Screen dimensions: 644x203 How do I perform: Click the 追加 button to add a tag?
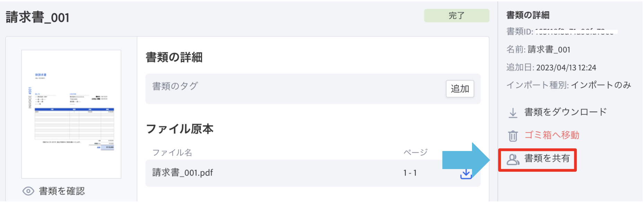(x=460, y=89)
